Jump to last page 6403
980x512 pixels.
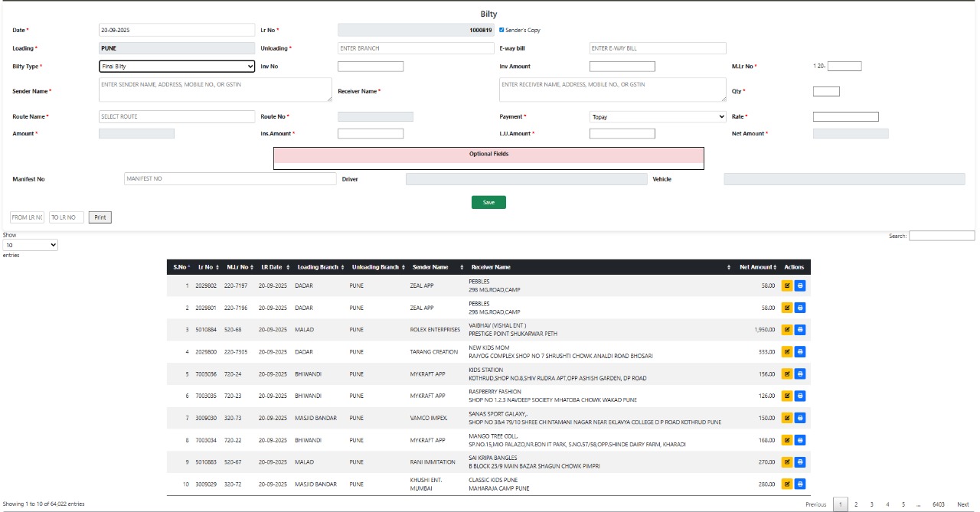pos(938,504)
